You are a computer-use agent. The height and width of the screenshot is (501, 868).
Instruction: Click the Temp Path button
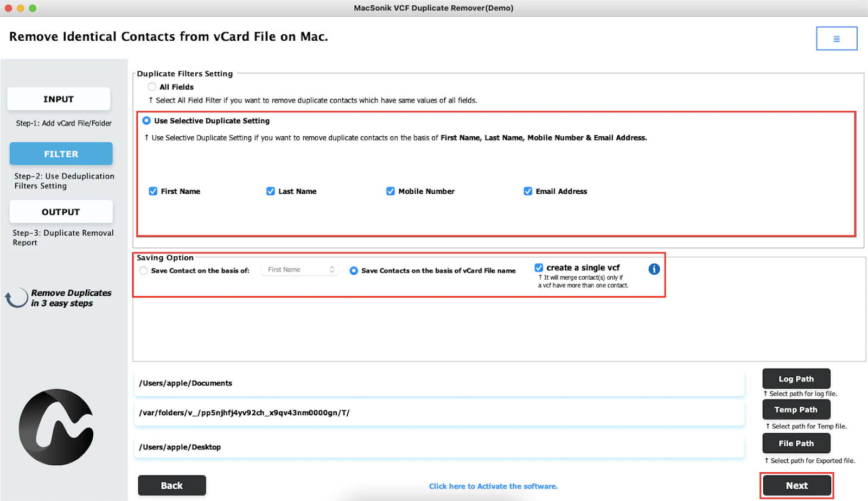796,410
